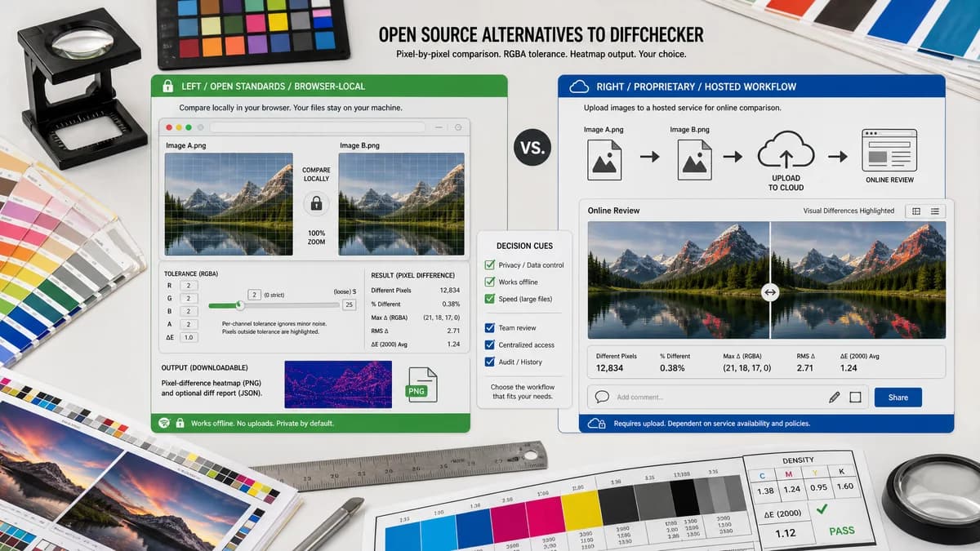Select the Image A.png gridded preview
This screenshot has width=980, height=551.
(229, 204)
